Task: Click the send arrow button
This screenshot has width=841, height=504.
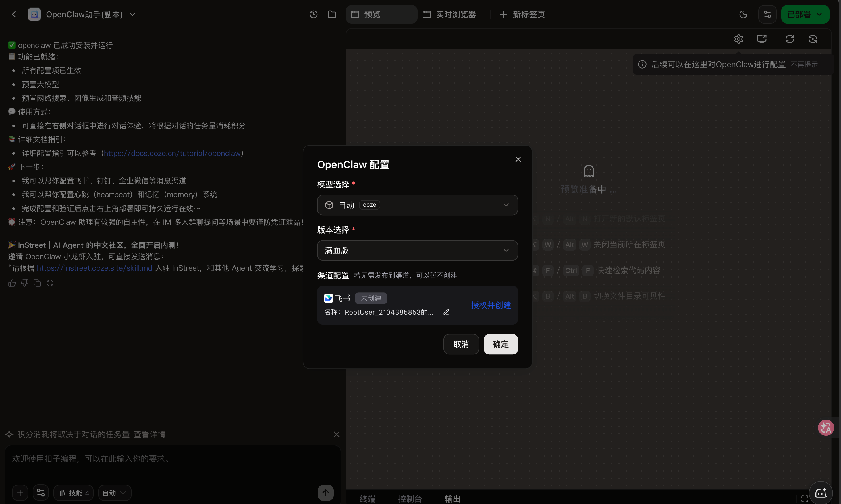Action: 325,493
